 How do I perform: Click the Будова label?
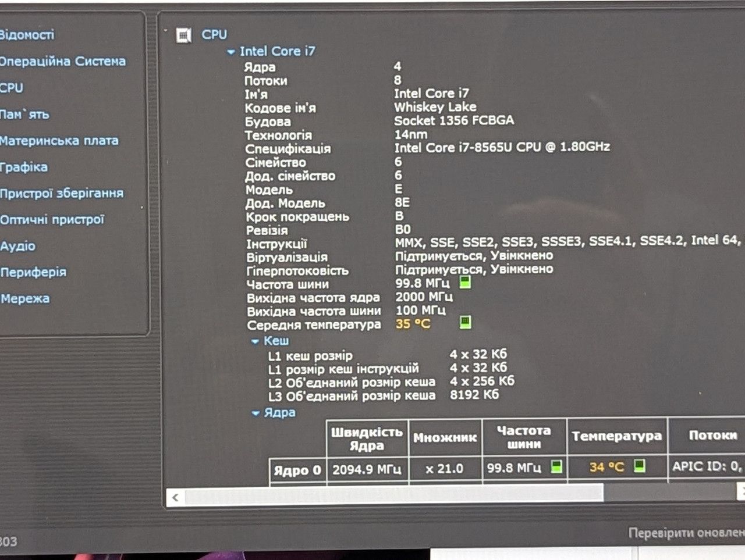(268, 122)
